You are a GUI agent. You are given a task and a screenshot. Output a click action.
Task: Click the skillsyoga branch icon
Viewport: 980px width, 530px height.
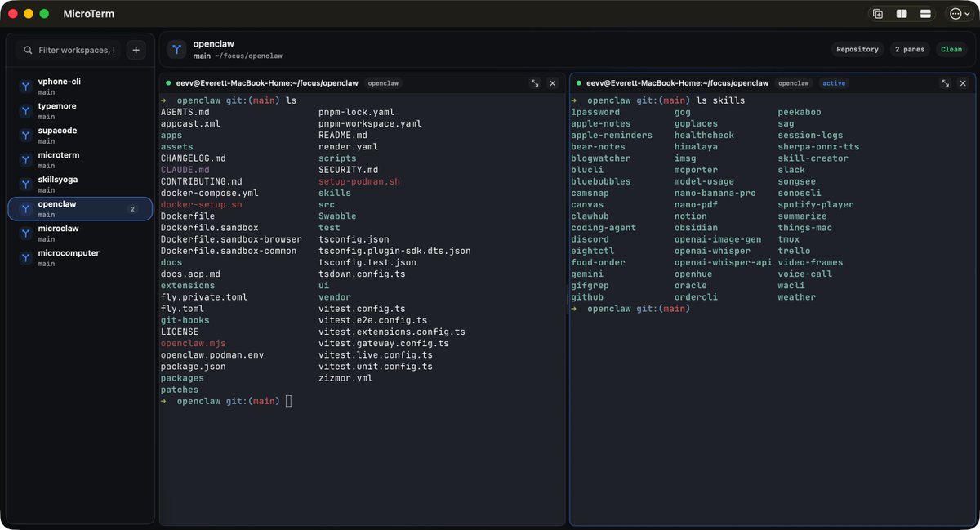click(x=25, y=185)
